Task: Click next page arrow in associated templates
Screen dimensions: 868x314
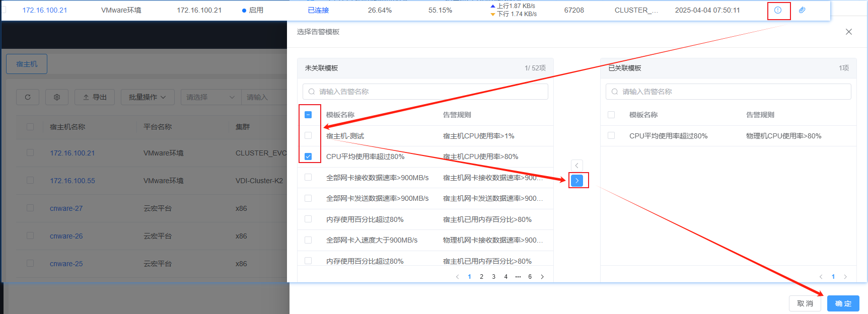Action: click(x=845, y=277)
